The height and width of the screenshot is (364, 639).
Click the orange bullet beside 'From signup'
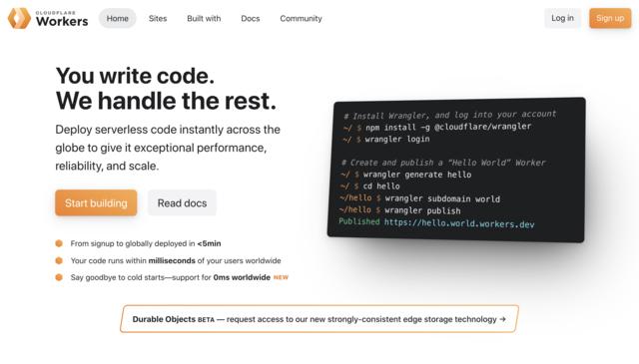[x=59, y=243]
